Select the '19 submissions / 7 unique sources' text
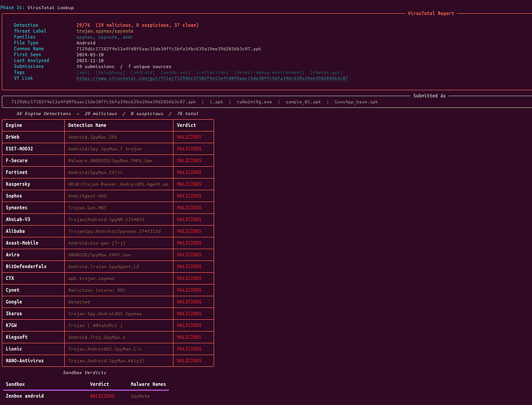The image size is (532, 405). tap(124, 67)
